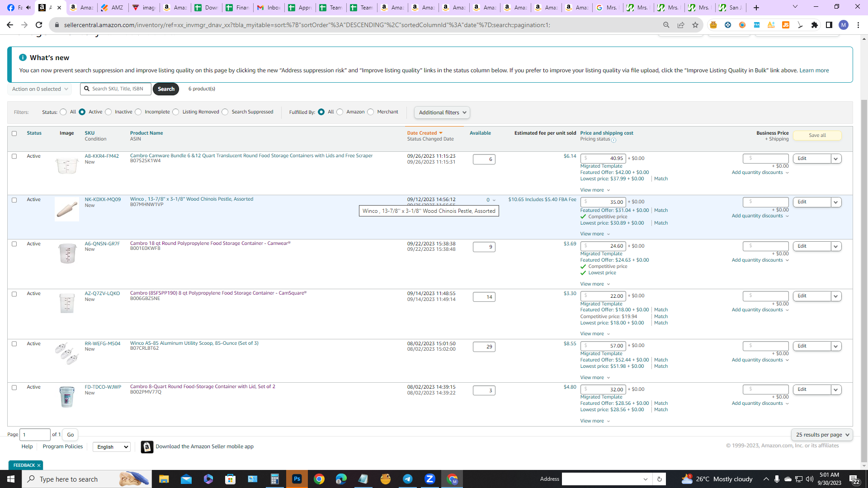Click the browser back arrow
Screen dimensions: 868x488
10,25
